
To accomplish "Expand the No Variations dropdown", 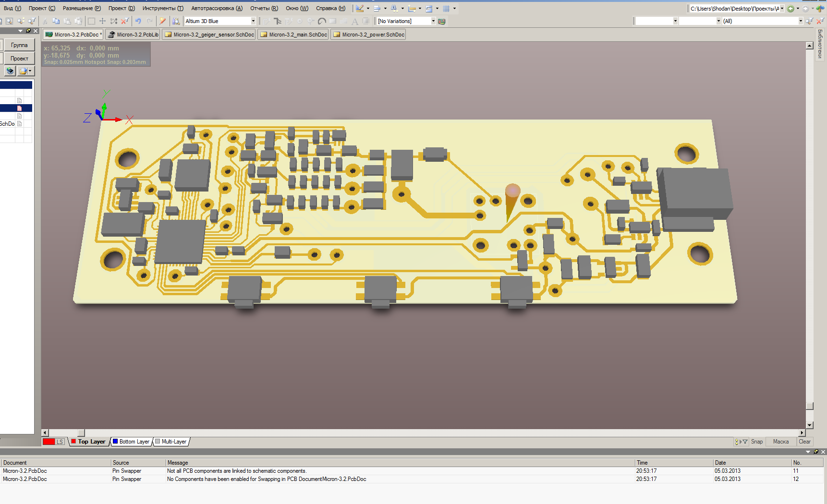I will pos(433,21).
